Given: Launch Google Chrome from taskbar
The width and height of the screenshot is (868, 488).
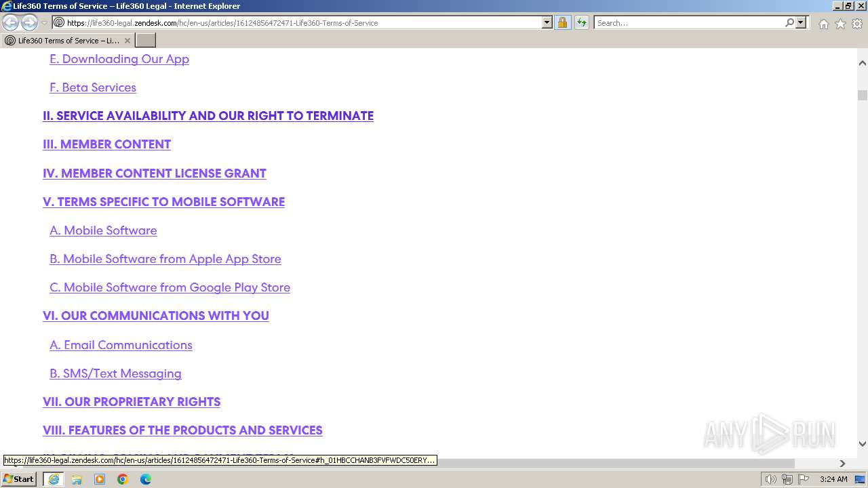Looking at the screenshot, I should 123,479.
